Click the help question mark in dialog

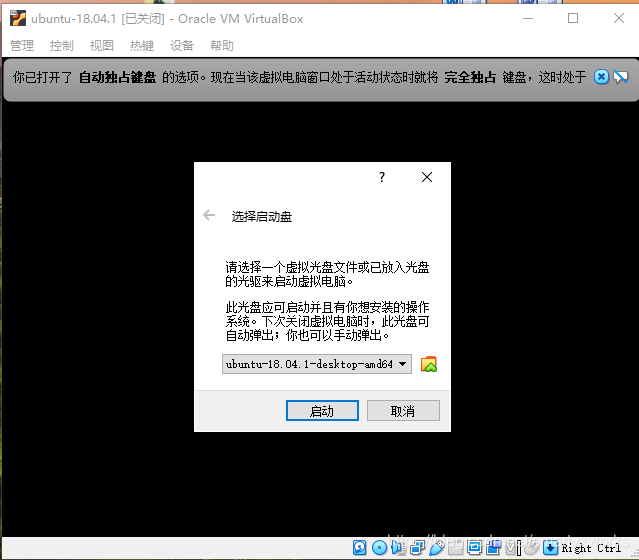pyautogui.click(x=382, y=177)
